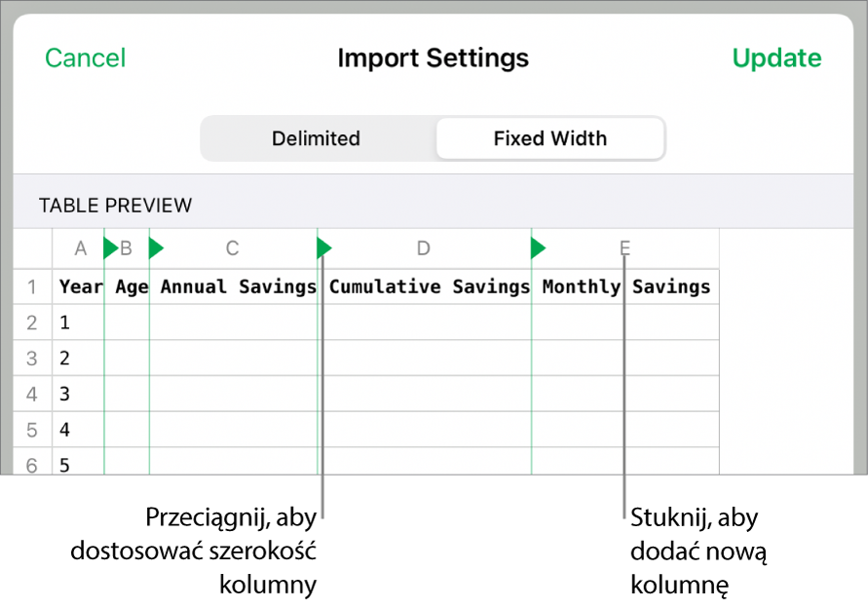Image resolution: width=868 pixels, height=609 pixels.
Task: Click the green marker before column E
Action: (538, 249)
